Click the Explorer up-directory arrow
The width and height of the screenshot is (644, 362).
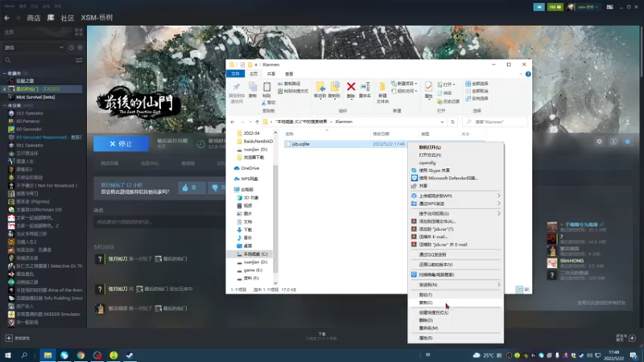pyautogui.click(x=257, y=122)
